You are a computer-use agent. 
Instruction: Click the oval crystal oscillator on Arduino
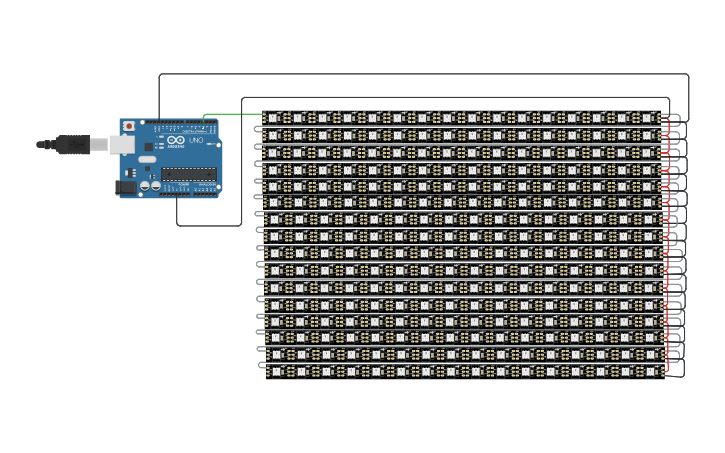147,159
